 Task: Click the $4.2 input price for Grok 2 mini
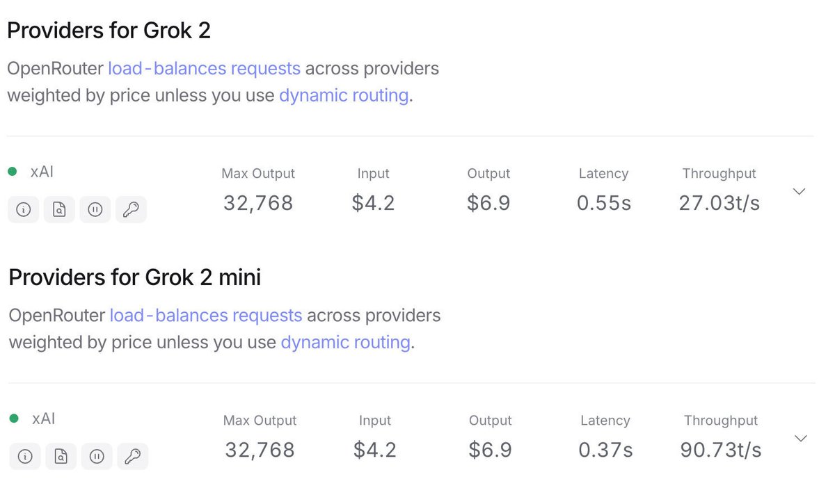[x=375, y=450]
